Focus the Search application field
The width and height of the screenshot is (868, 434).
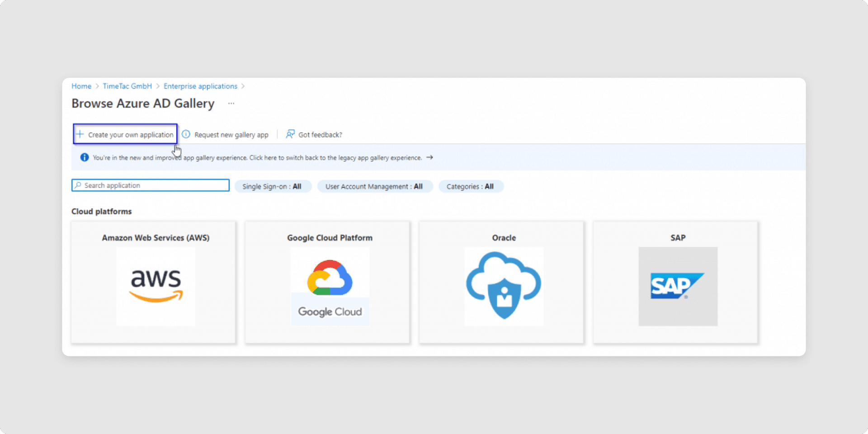[154, 185]
